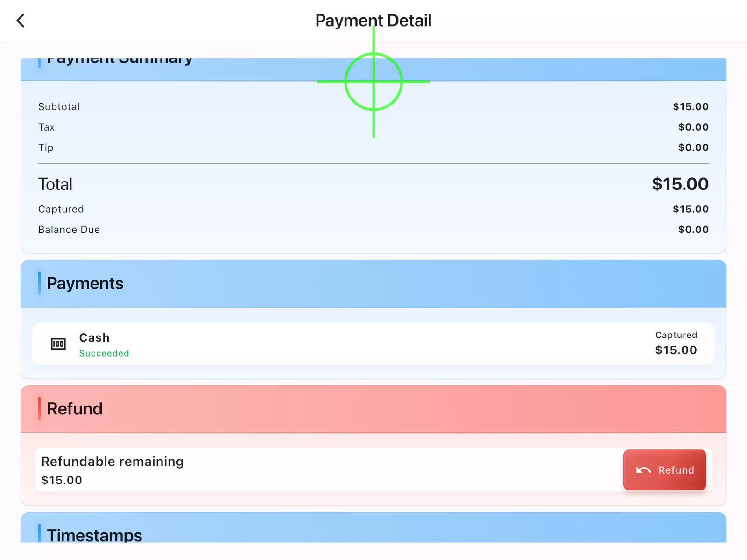The width and height of the screenshot is (747, 560).
Task: Select the Cash payment card
Action: [x=373, y=343]
